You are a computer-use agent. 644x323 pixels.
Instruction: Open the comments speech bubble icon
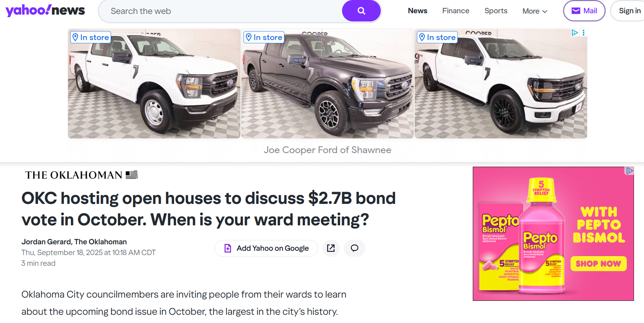(354, 248)
